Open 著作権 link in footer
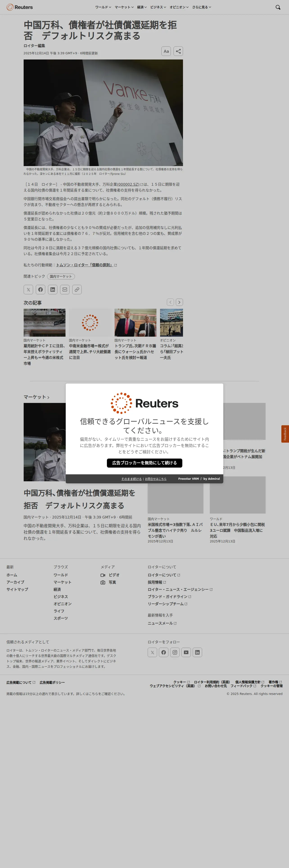 pyautogui.click(x=275, y=682)
